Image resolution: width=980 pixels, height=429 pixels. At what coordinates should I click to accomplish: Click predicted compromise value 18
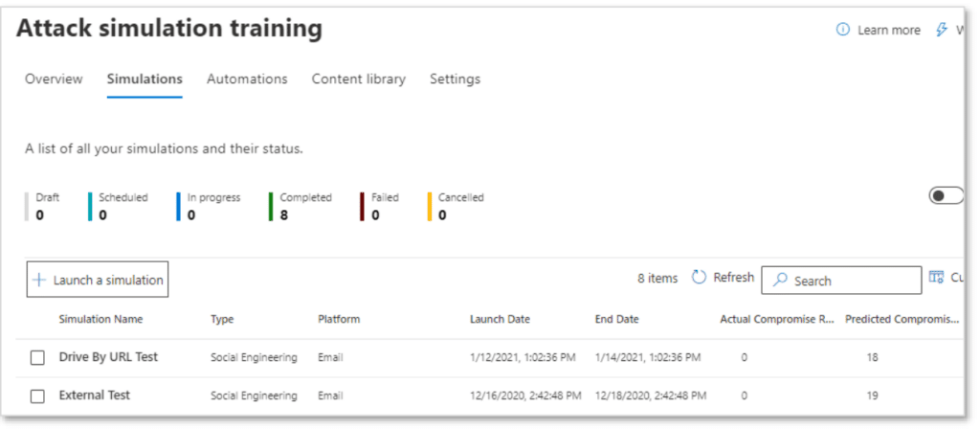[x=872, y=358]
